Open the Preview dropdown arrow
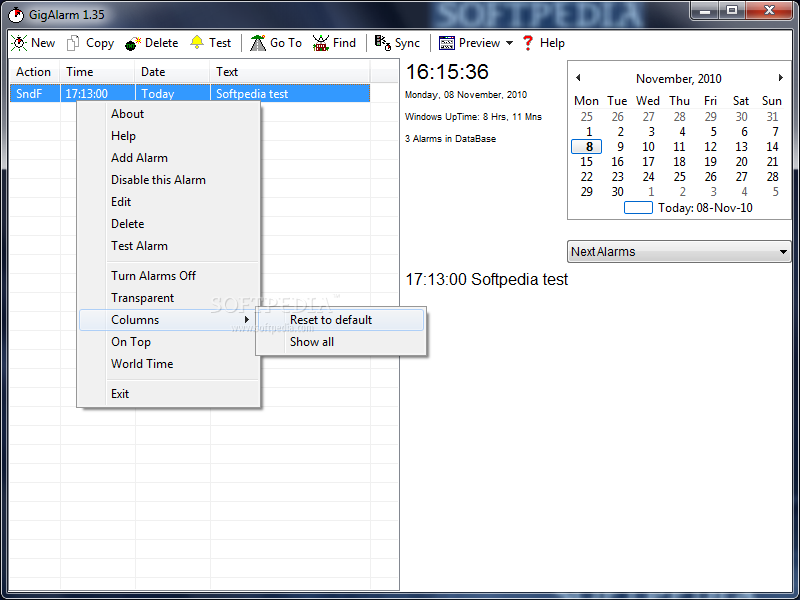The image size is (800, 600). pos(509,43)
